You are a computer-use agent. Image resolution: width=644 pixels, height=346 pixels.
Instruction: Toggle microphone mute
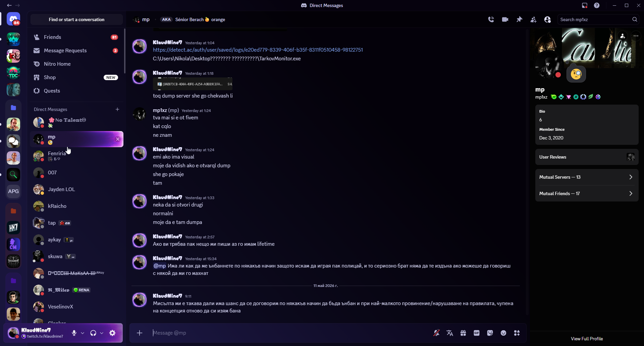click(74, 333)
